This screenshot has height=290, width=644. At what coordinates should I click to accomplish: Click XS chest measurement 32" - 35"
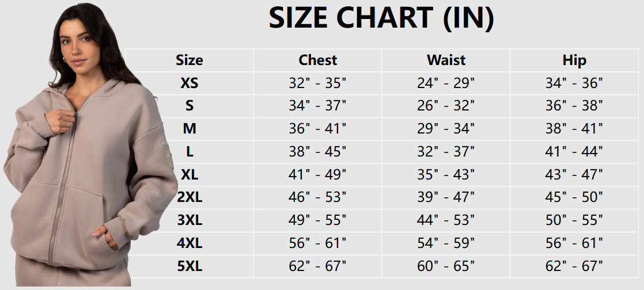click(x=317, y=83)
